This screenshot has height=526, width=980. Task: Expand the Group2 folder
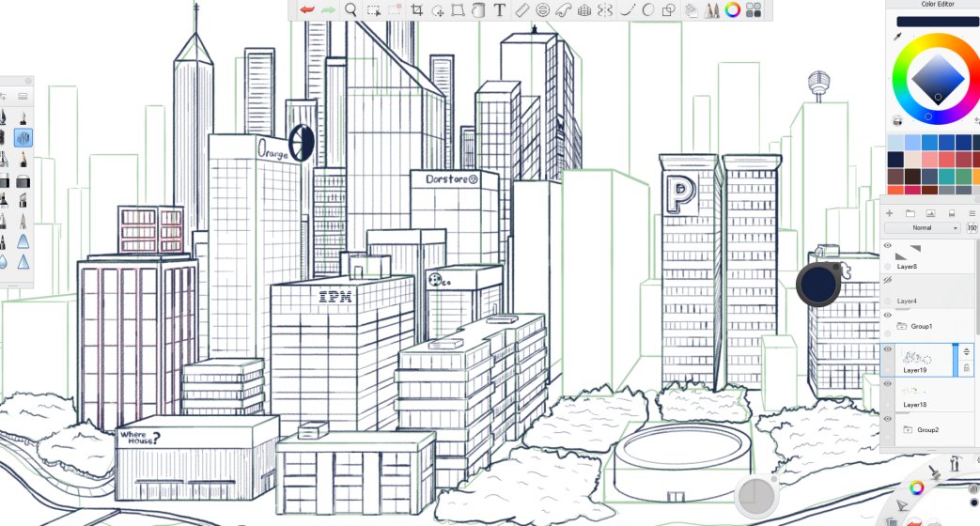click(909, 430)
